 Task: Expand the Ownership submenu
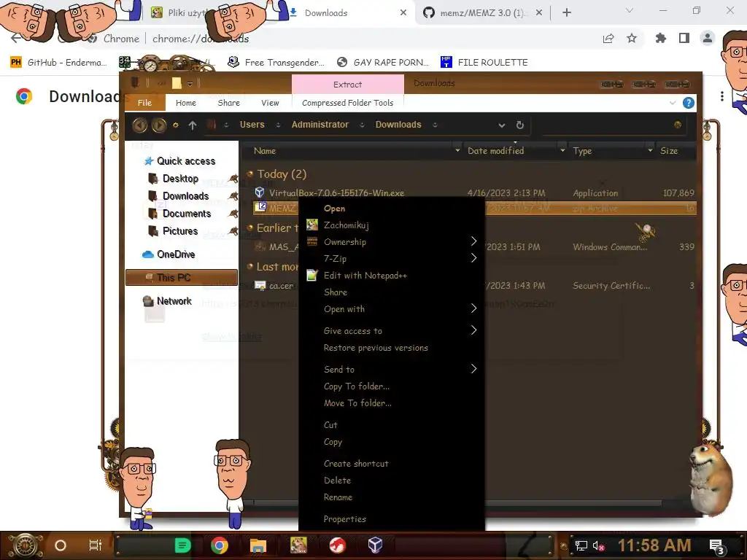tap(391, 242)
